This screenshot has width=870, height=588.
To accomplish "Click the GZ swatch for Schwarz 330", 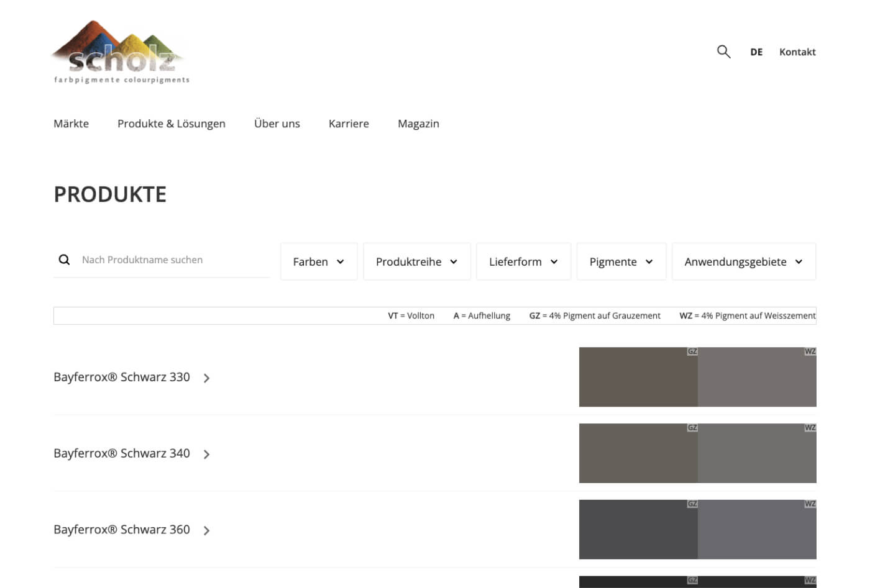I will coord(638,377).
